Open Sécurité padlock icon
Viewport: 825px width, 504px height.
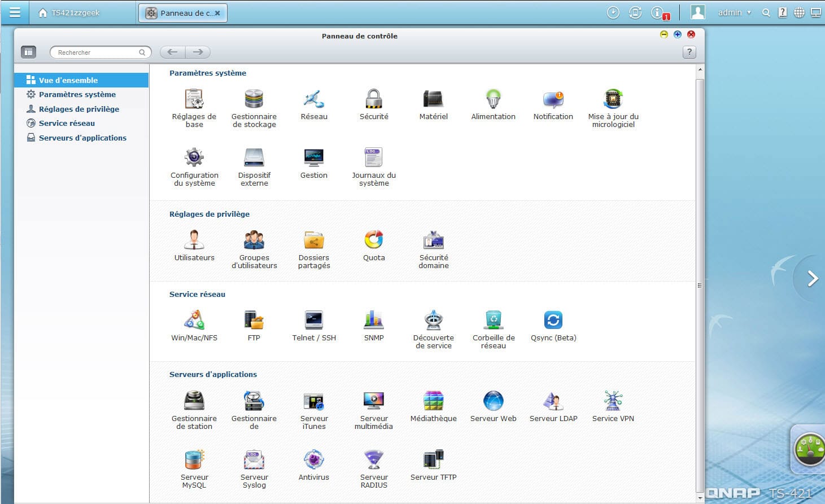click(x=374, y=100)
